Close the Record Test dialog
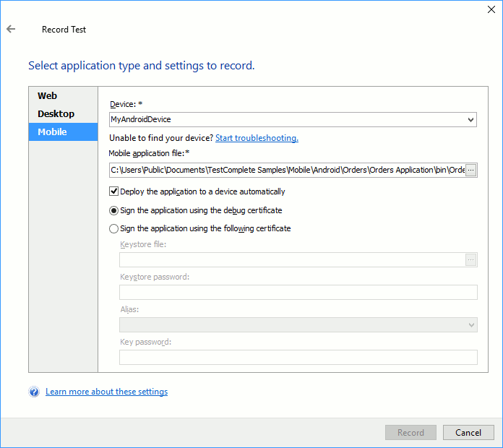 pos(492,9)
